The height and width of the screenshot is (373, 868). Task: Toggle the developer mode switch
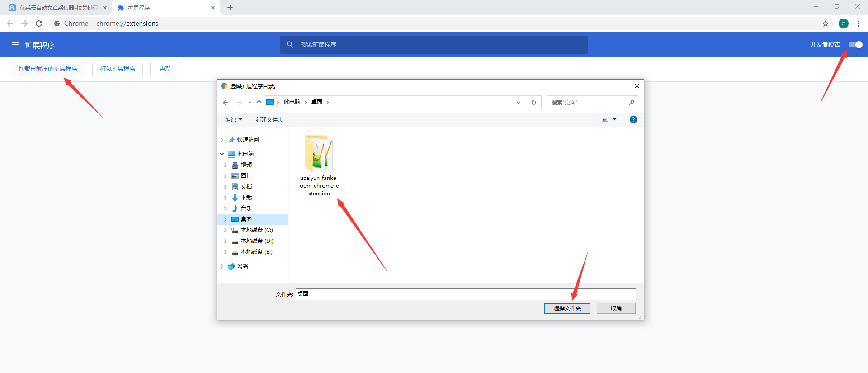pos(855,45)
